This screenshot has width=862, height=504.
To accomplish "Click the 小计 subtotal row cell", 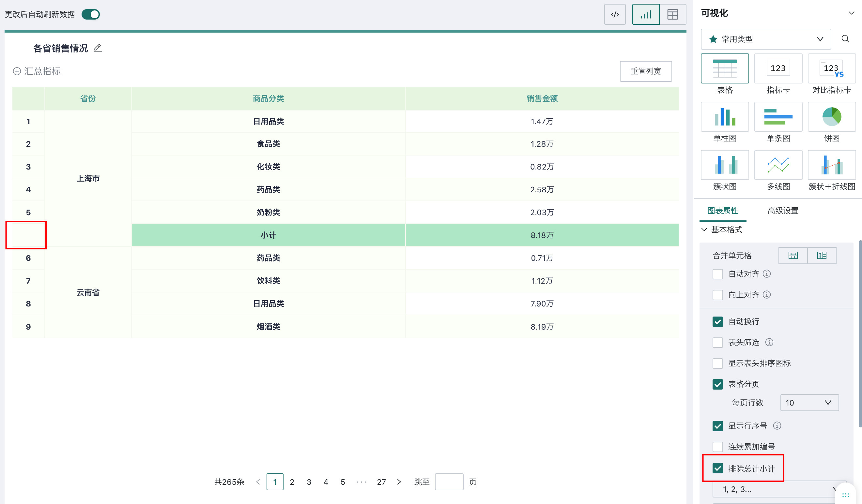I will coord(268,235).
